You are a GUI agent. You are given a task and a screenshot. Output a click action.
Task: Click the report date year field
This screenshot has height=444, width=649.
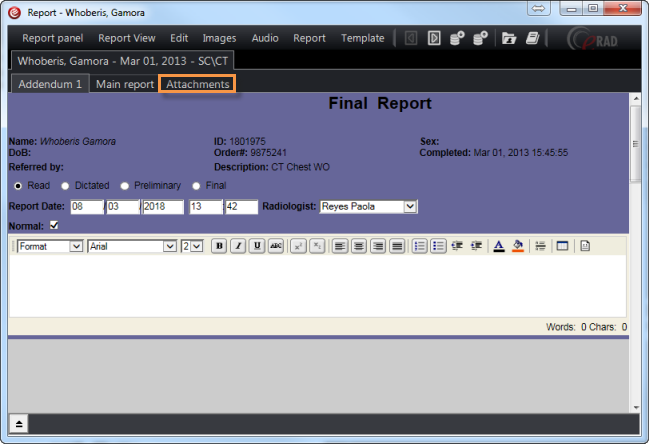tap(162, 206)
